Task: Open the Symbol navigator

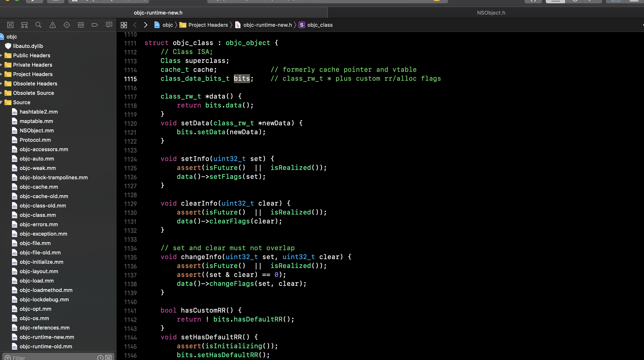Action: (x=24, y=25)
